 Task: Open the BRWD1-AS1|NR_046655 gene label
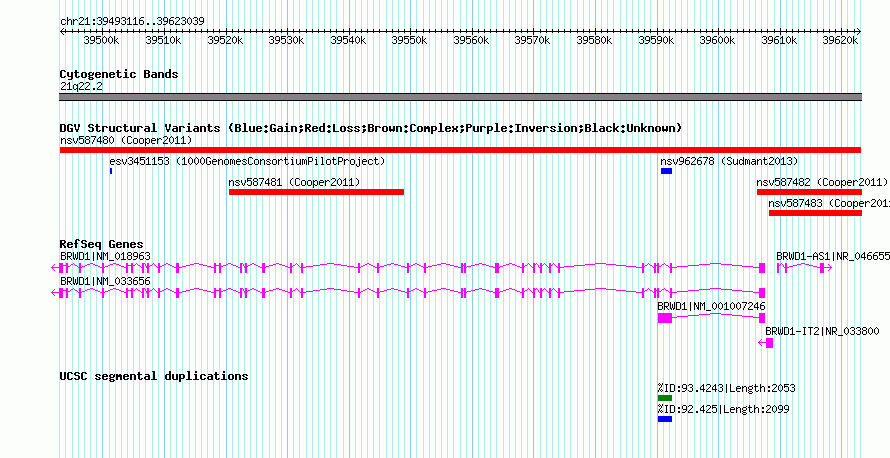coord(833,257)
